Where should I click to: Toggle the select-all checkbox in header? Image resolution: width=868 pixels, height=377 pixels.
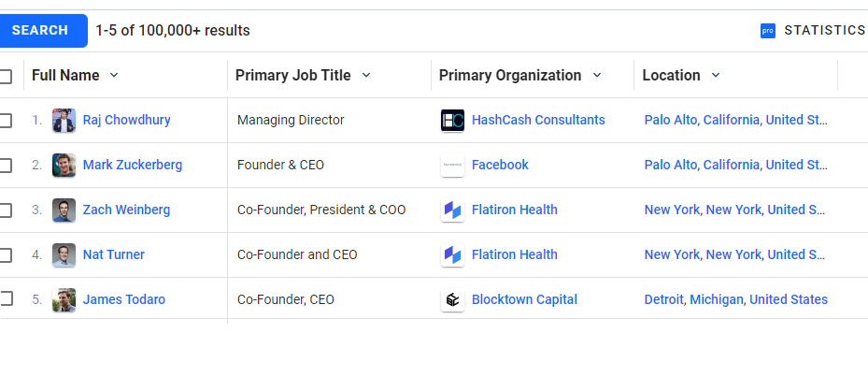(6, 76)
